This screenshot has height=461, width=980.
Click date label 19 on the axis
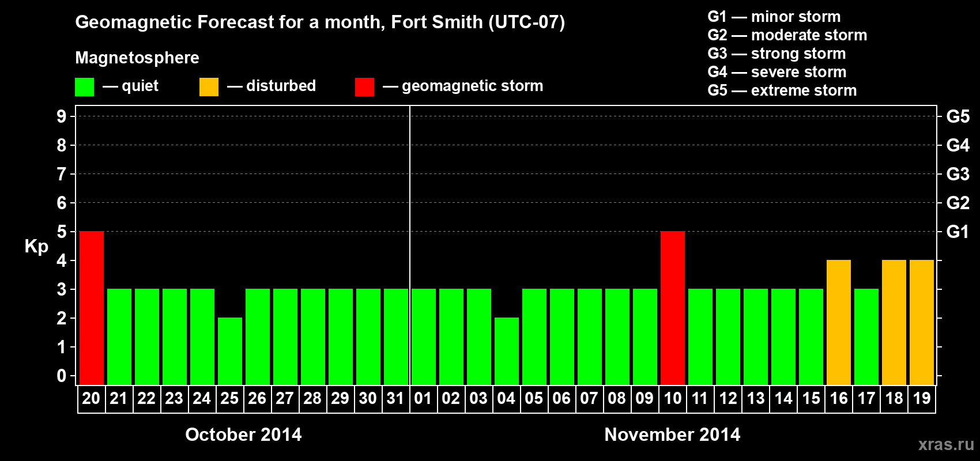click(922, 398)
